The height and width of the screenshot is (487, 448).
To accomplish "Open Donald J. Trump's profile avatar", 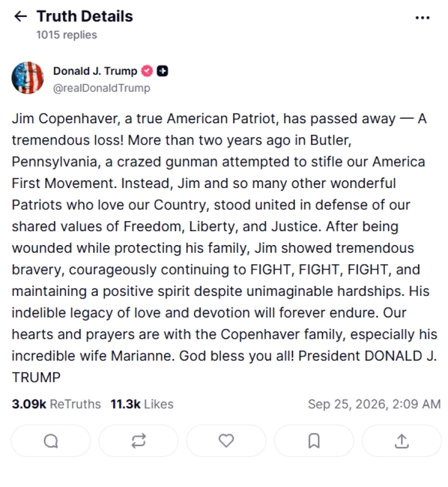I will coord(27,77).
